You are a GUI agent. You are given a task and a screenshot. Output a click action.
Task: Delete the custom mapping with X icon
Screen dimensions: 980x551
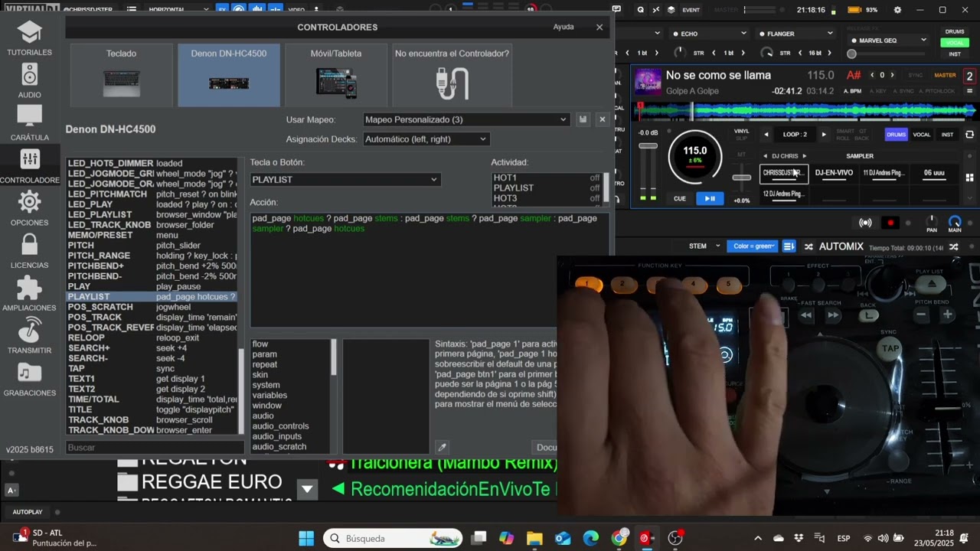pyautogui.click(x=602, y=119)
